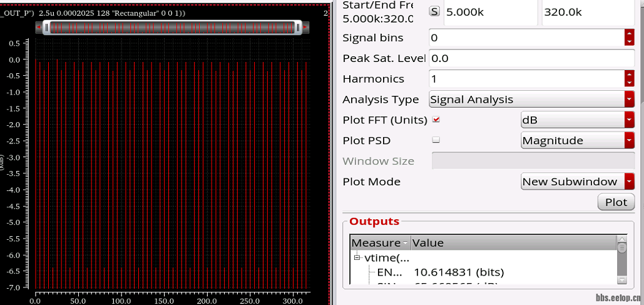Viewport: 644px width, 305px height.
Task: Click the right red arrow of zoom bar
Action: [x=305, y=28]
